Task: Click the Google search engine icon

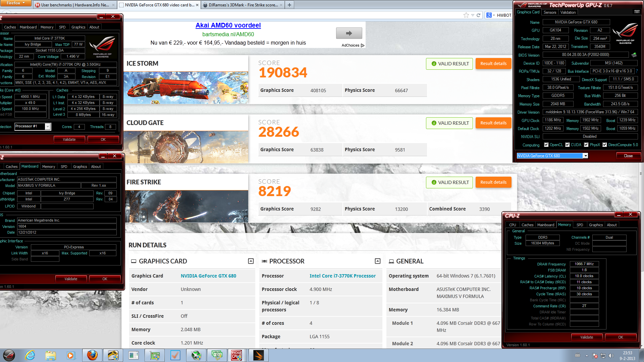Action: tap(489, 15)
